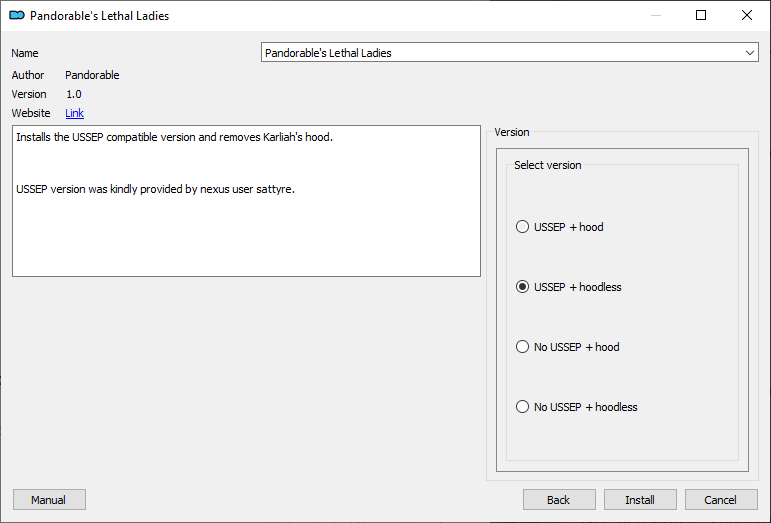Viewport: 771px width, 523px height.
Task: Click the 1.0 version number
Action: [74, 94]
